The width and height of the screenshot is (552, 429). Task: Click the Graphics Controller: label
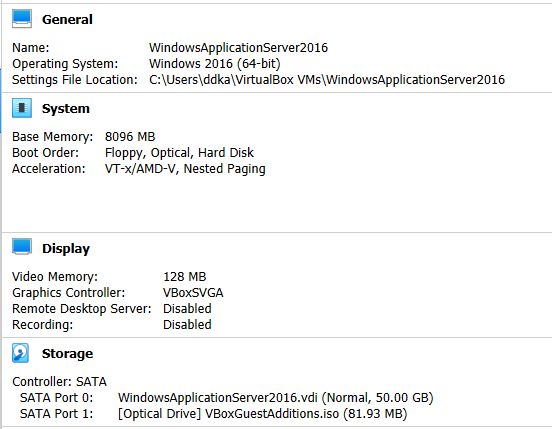coord(69,293)
